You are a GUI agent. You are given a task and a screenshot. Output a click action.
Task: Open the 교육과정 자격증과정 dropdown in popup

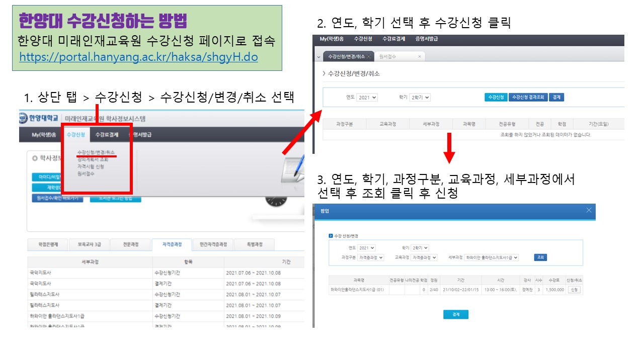(x=424, y=257)
